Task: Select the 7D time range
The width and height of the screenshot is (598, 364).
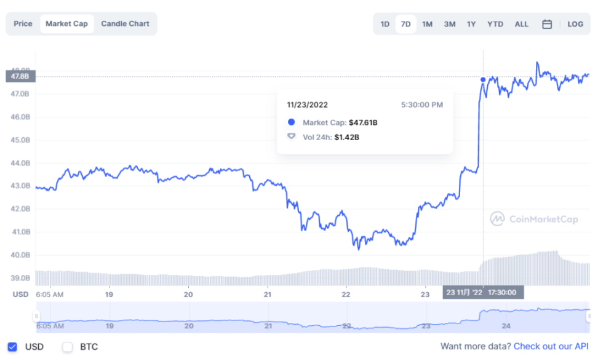Action: 405,24
